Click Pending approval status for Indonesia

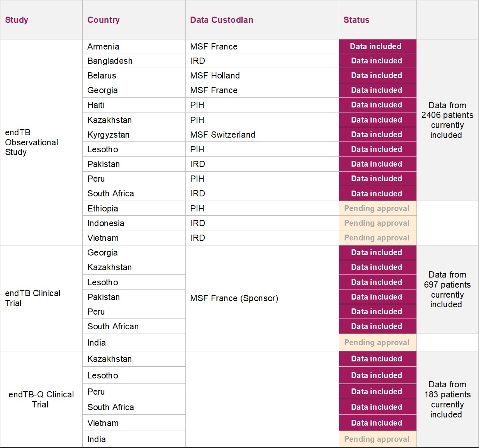pos(377,223)
